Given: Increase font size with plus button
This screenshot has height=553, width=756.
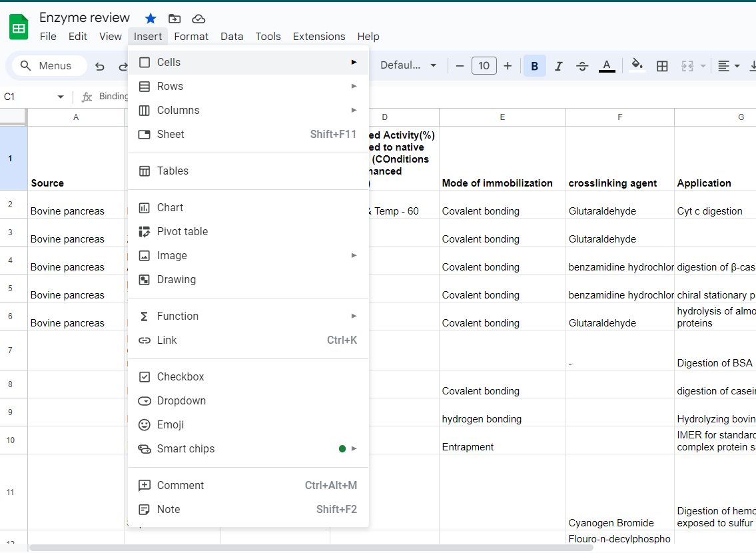Looking at the screenshot, I should [508, 65].
